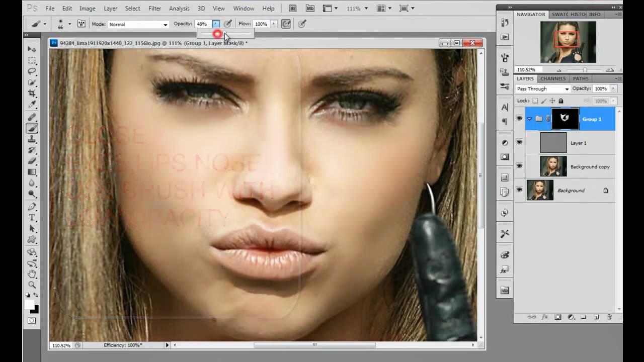Screen dimensions: 644x362
Task: Select the Gradient tool
Action: (x=32, y=172)
